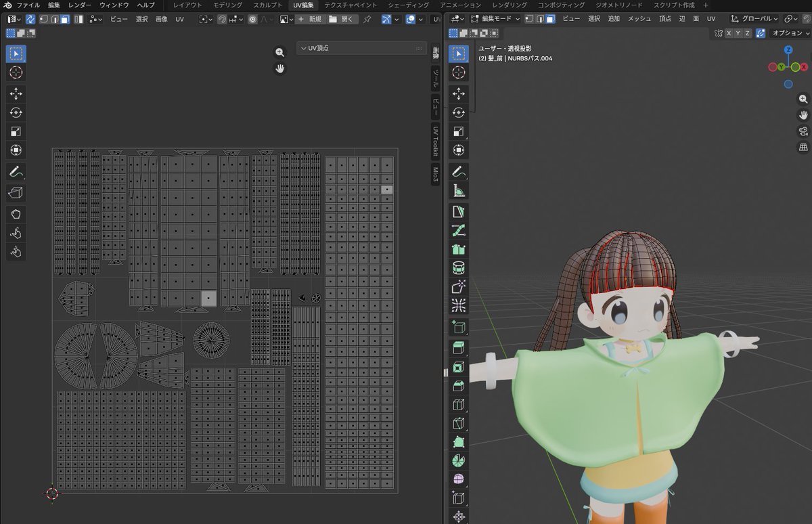Select the Smooth vertices tool
The width and height of the screenshot is (812, 524).
click(x=459, y=479)
